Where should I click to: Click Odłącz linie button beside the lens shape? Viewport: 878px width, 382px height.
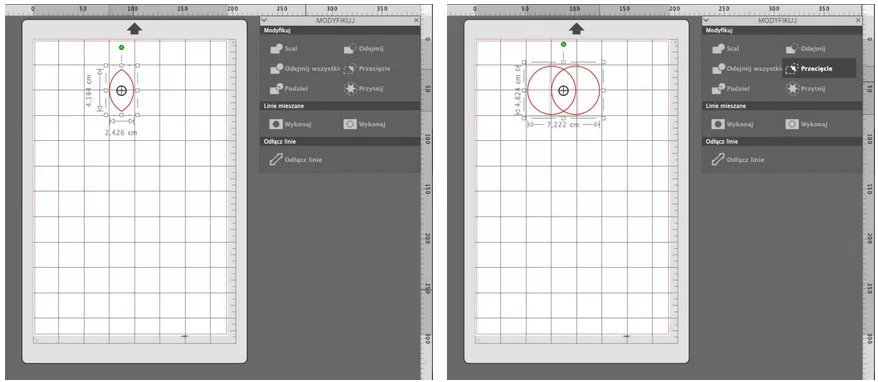pyautogui.click(x=296, y=160)
